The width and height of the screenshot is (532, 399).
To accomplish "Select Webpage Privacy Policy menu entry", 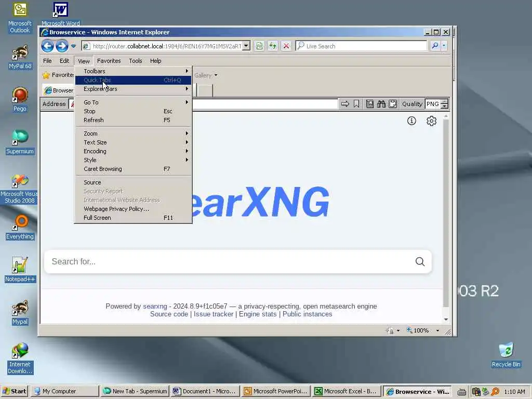I will [x=134, y=209].
